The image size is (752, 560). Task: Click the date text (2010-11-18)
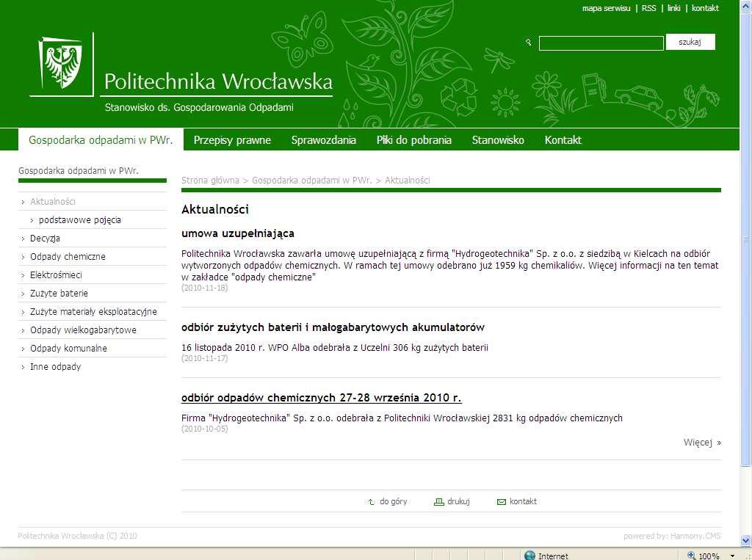point(205,288)
